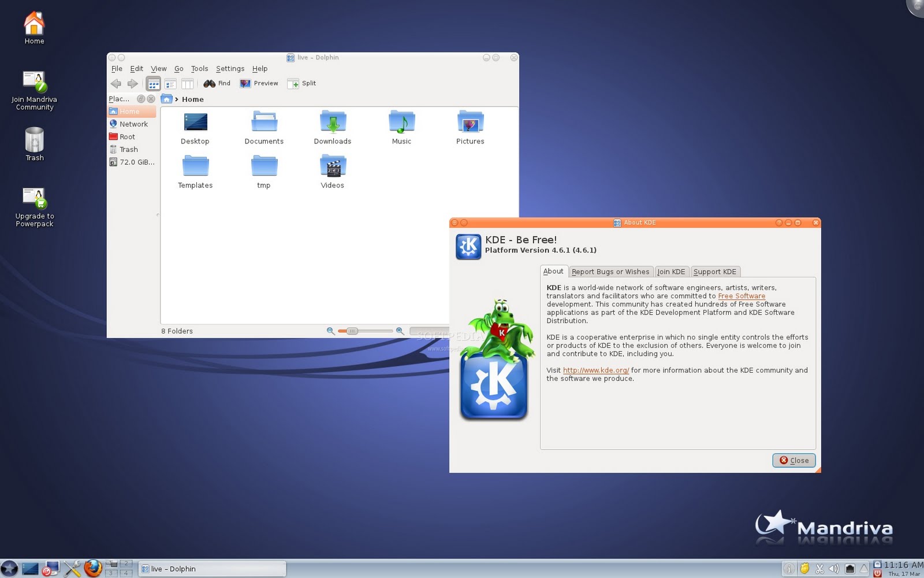The image size is (924, 578).
Task: Click the zoom in magnifier in Dolphin status bar
Action: pos(400,331)
